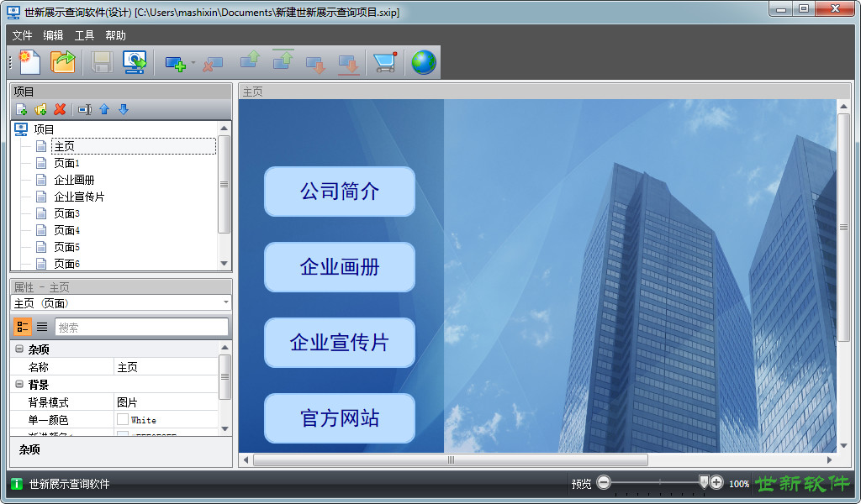Add a new page in the project panel

click(21, 110)
